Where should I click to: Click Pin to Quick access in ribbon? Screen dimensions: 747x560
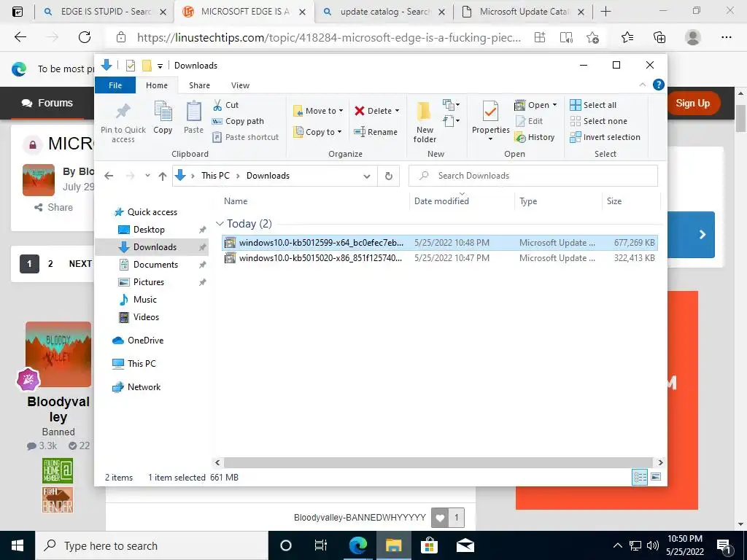(123, 122)
